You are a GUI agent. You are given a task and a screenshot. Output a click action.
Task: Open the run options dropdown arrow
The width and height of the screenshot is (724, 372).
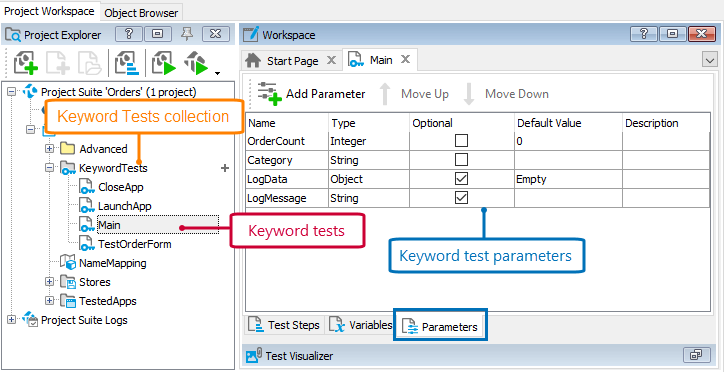pyautogui.click(x=217, y=72)
